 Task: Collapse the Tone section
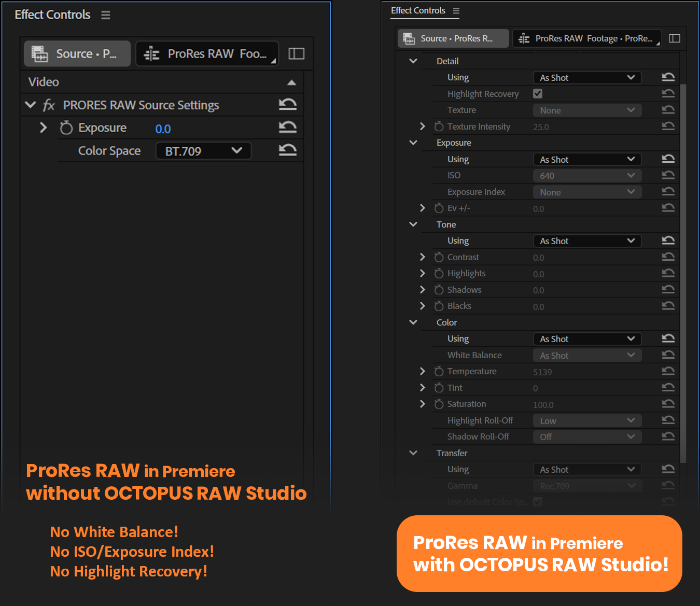pyautogui.click(x=413, y=224)
